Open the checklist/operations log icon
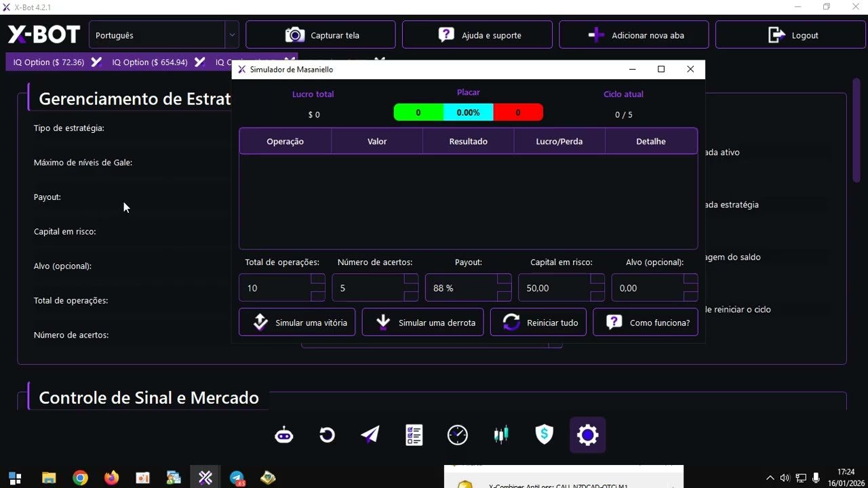Image resolution: width=868 pixels, height=488 pixels. [414, 434]
